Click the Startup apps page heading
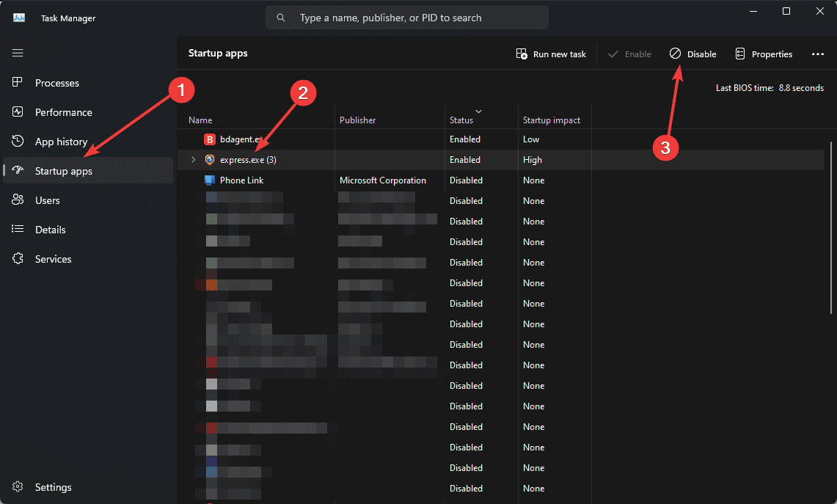The width and height of the screenshot is (837, 504). (218, 53)
